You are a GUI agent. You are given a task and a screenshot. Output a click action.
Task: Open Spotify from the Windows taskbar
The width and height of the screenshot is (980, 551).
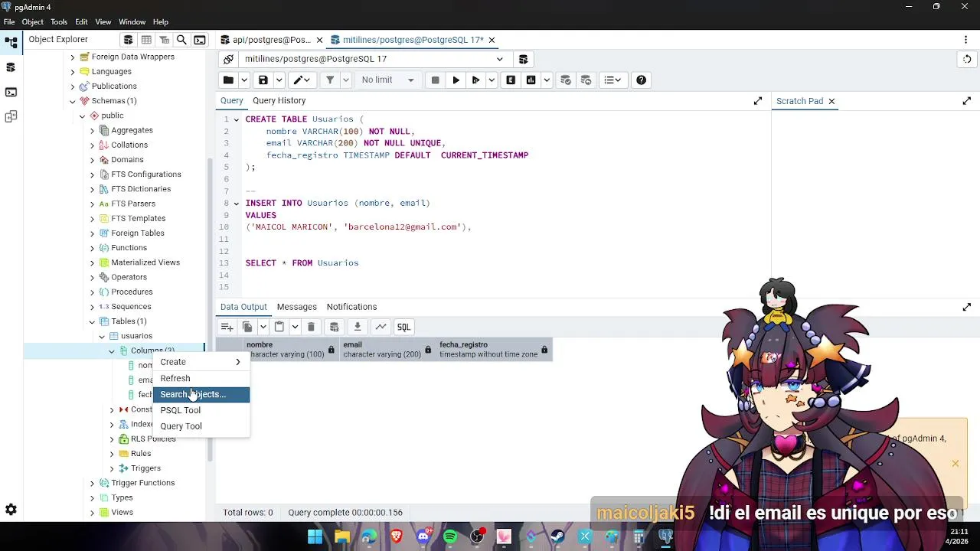point(450,536)
